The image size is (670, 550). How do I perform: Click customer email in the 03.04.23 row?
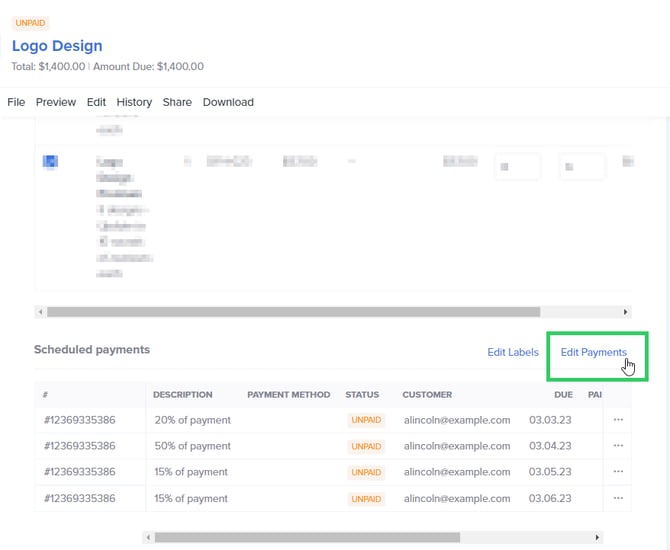coord(457,446)
